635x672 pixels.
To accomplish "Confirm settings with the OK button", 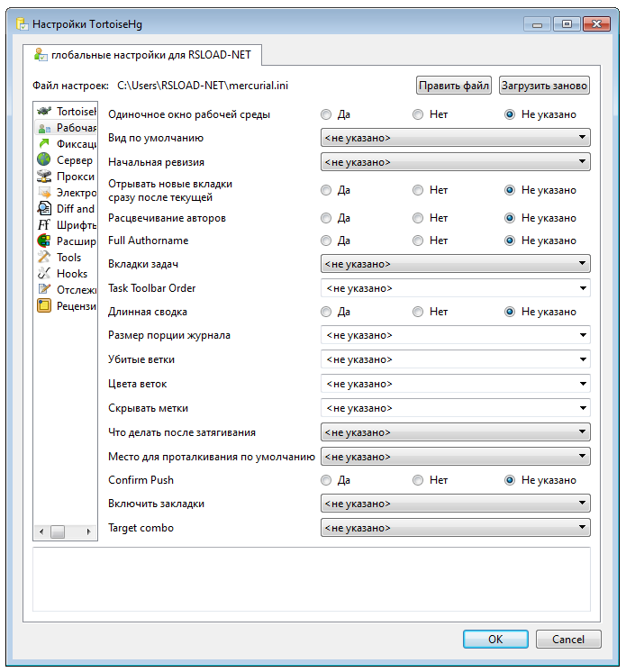I will [495, 639].
